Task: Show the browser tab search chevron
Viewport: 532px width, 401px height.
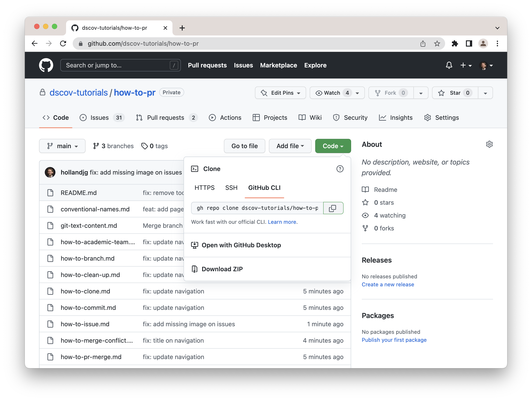Action: [x=497, y=28]
